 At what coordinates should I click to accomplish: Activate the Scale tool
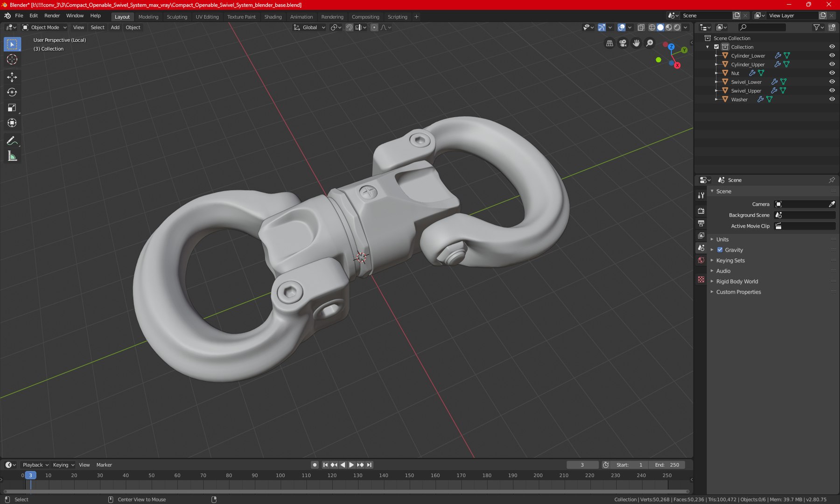(x=12, y=108)
